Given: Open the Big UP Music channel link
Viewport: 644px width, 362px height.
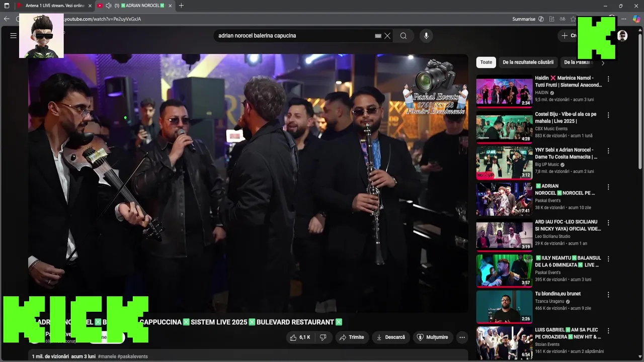Looking at the screenshot, I should coord(547,164).
